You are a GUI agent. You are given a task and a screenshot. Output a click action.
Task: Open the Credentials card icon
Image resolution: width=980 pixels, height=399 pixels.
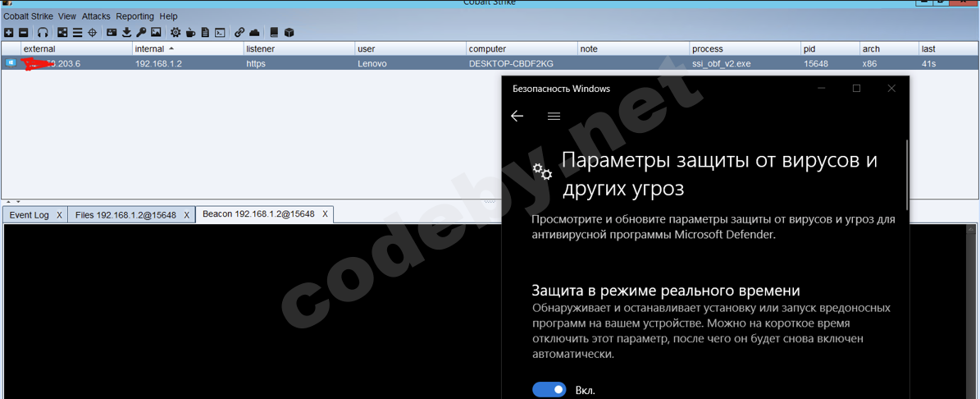point(112,32)
